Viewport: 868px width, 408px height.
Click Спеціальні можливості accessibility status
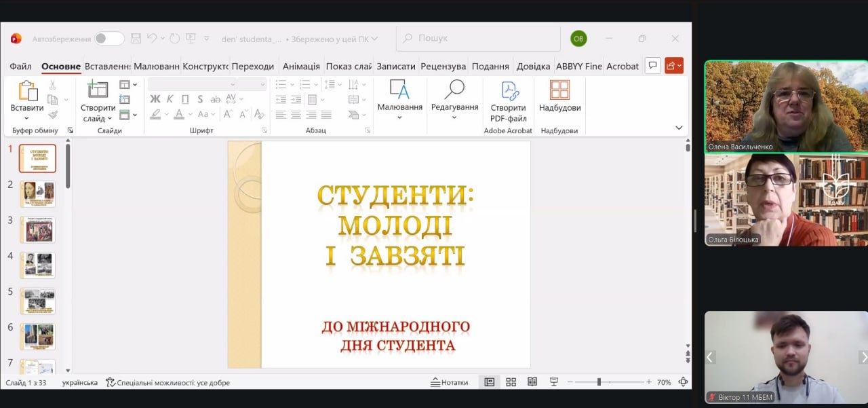(168, 382)
